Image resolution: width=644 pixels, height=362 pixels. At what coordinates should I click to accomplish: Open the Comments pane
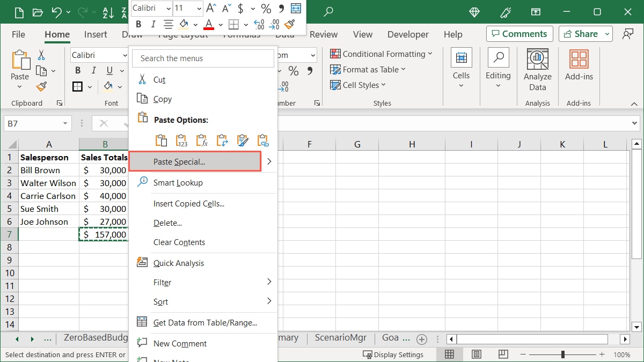(519, 33)
